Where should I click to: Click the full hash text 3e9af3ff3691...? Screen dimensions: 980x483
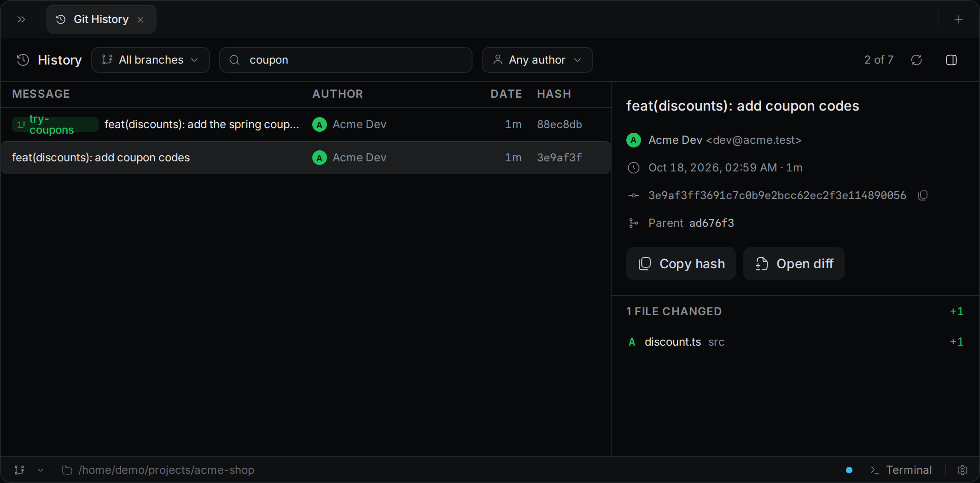pyautogui.click(x=777, y=195)
